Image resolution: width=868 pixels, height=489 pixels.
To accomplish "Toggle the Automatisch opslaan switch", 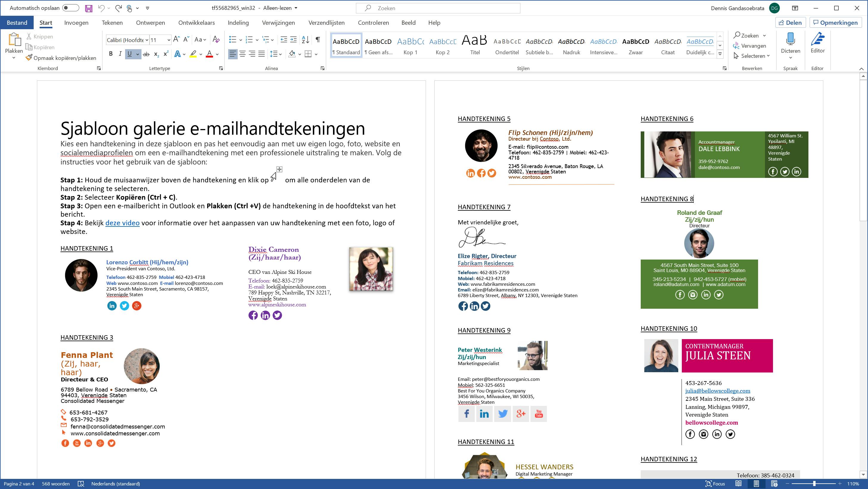I will 70,8.
